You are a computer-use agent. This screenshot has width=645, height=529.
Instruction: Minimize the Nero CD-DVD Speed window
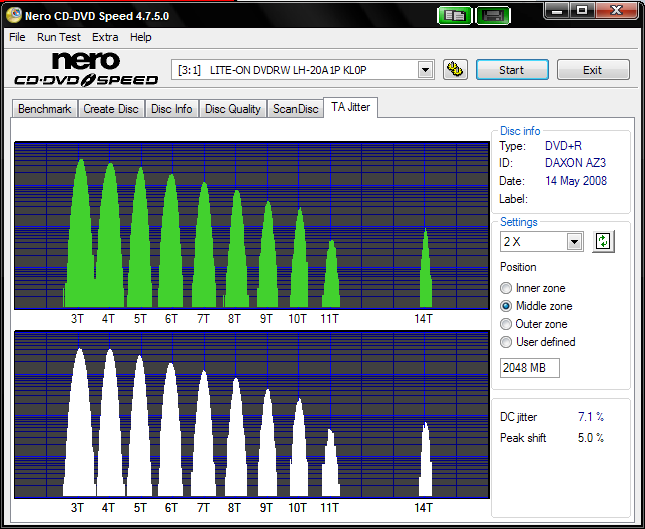pos(557,10)
